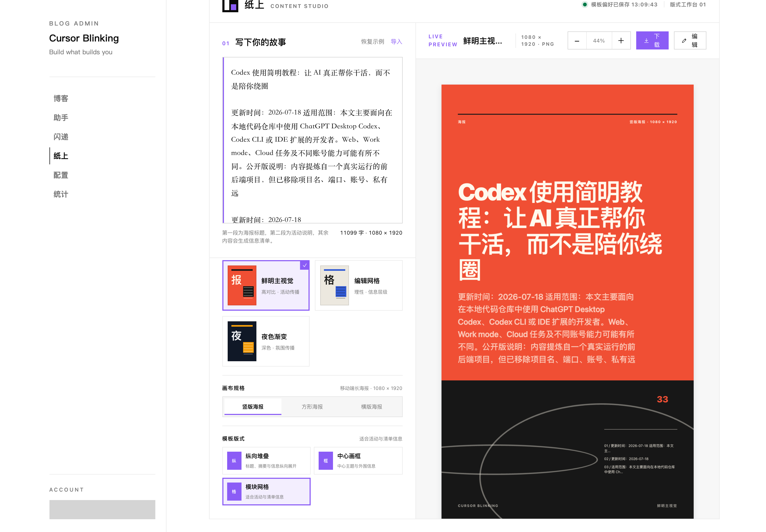Click inside the story text editor

tap(313, 140)
